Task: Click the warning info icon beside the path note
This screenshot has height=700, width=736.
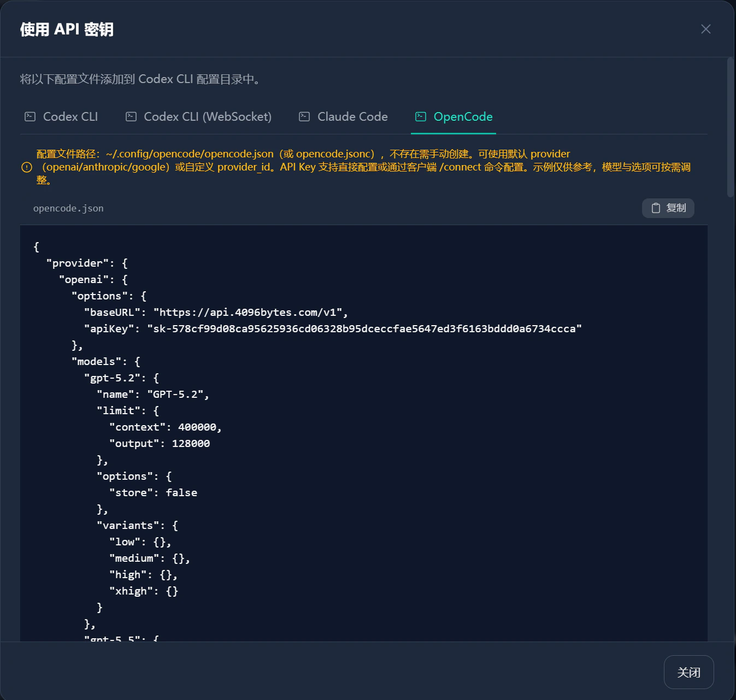Action: 26,167
